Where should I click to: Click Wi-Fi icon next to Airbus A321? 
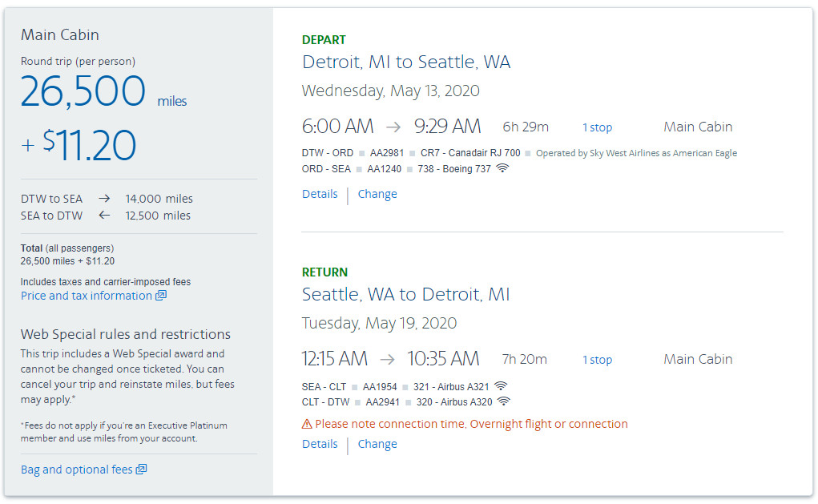click(x=501, y=386)
